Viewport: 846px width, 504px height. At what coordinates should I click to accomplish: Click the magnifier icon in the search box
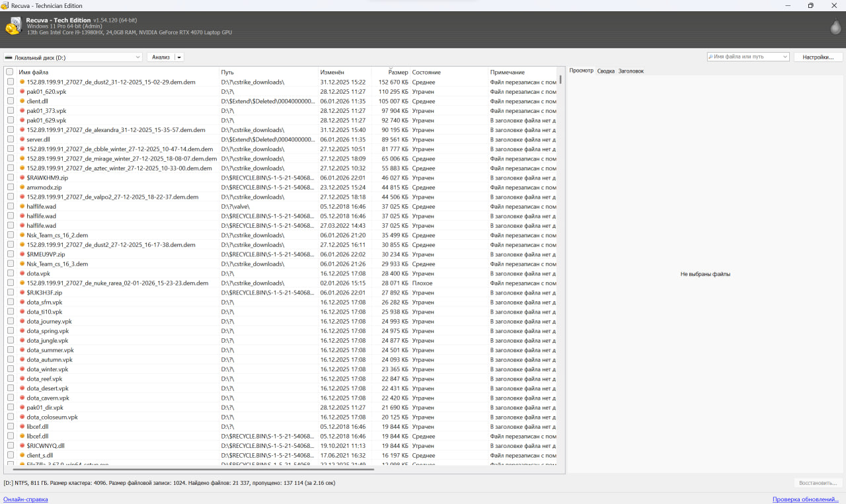(x=711, y=57)
